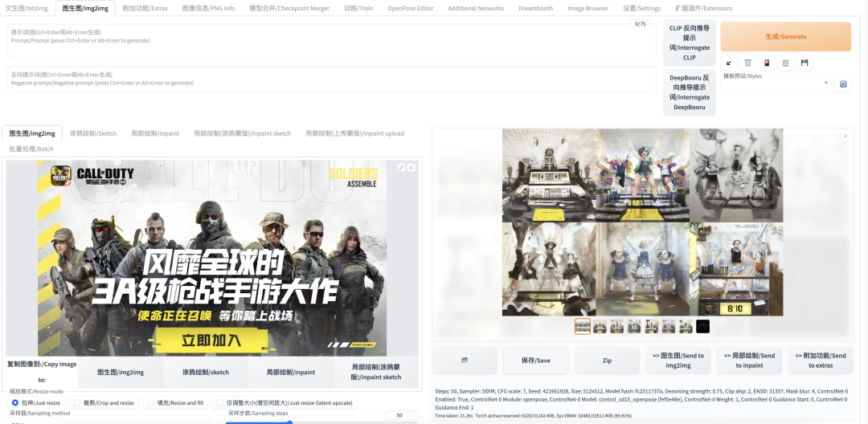The image size is (868, 424).
Task: Click the floppy disk save-style icon
Action: coord(805,63)
